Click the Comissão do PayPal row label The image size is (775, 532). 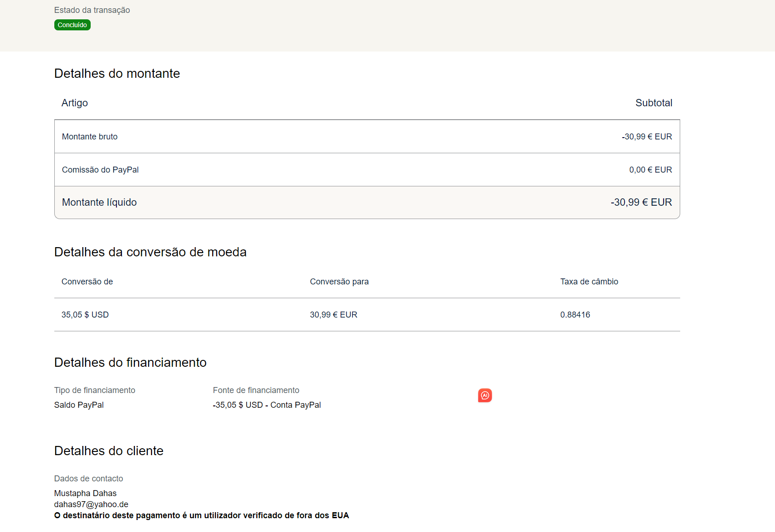tap(100, 170)
